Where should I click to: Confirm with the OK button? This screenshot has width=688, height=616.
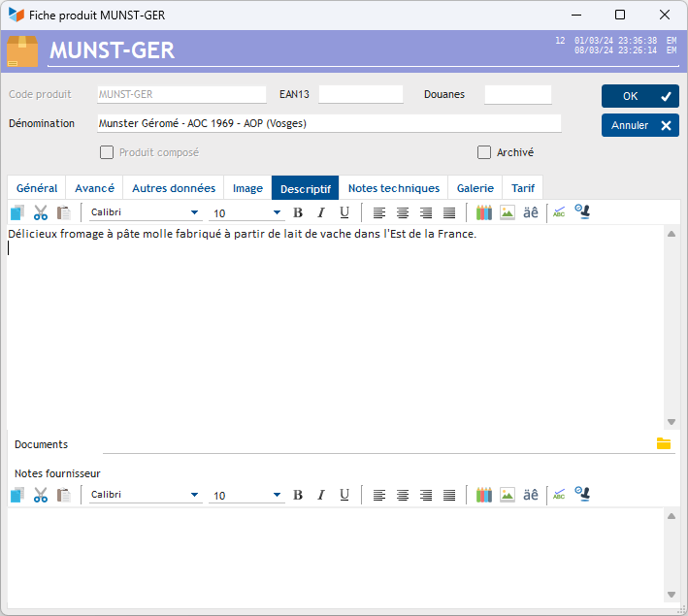tap(639, 96)
